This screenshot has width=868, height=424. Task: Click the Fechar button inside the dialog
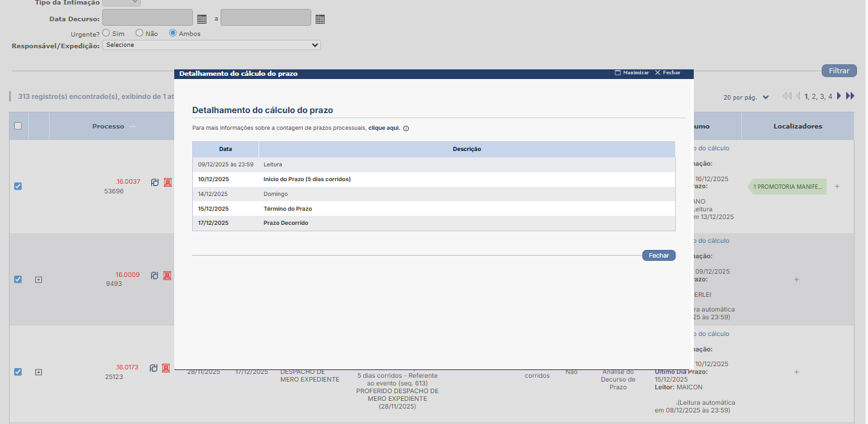[x=658, y=255]
